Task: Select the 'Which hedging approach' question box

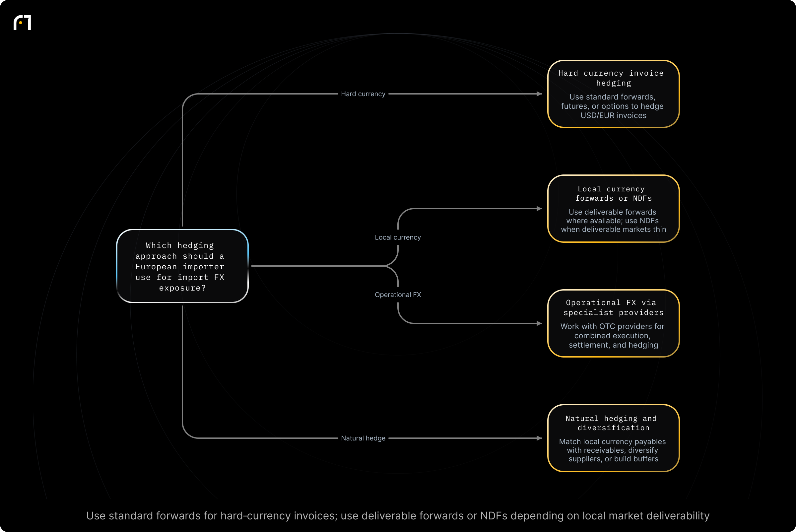Action: point(182,266)
